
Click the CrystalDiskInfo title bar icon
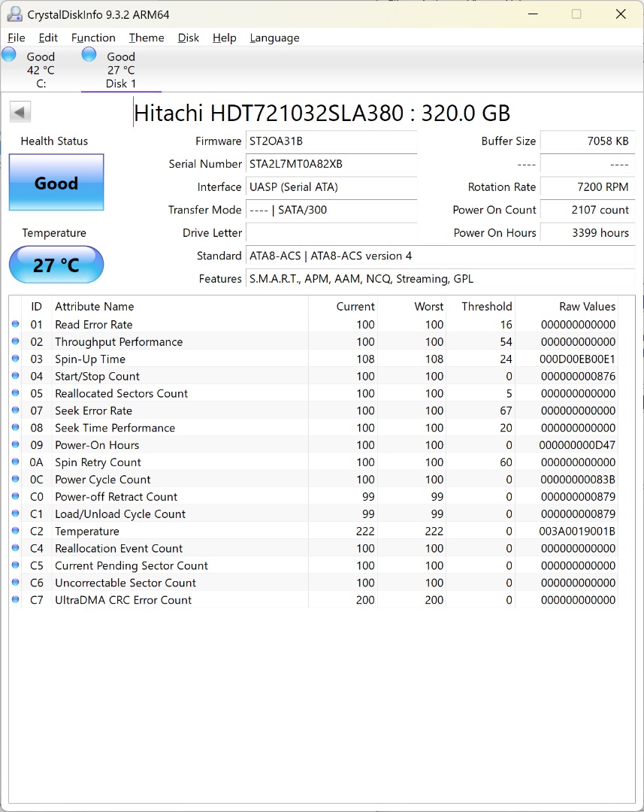pos(14,14)
